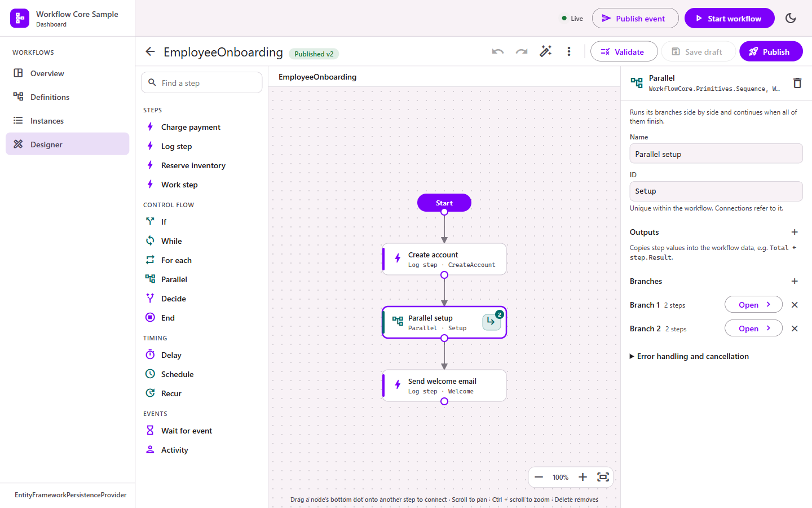The height and width of the screenshot is (508, 812).
Task: Open the three-dot more options menu
Action: point(569,51)
